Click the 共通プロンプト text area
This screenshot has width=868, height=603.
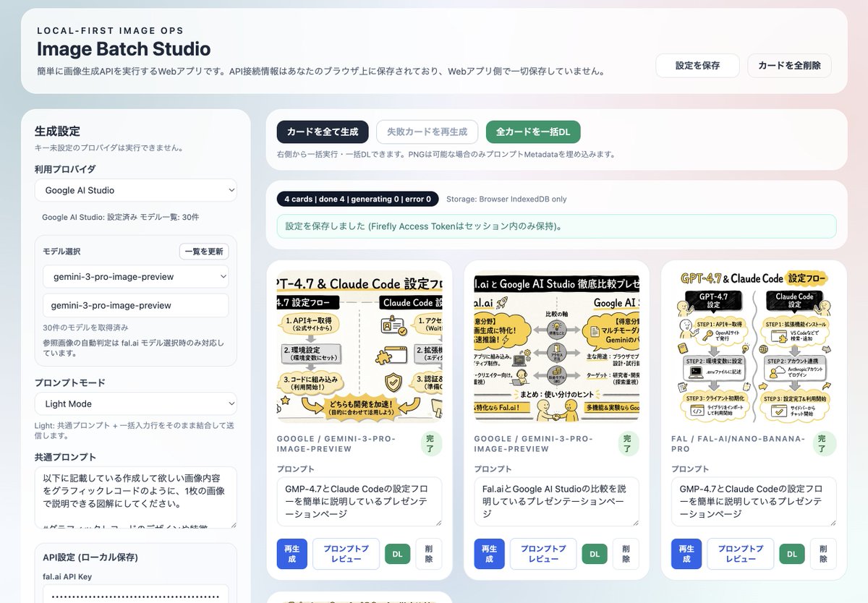tap(136, 497)
